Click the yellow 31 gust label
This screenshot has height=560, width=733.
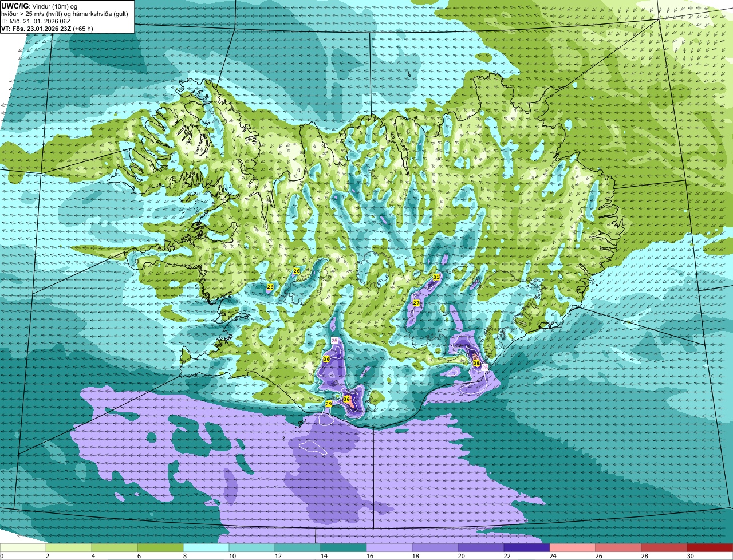(x=436, y=277)
